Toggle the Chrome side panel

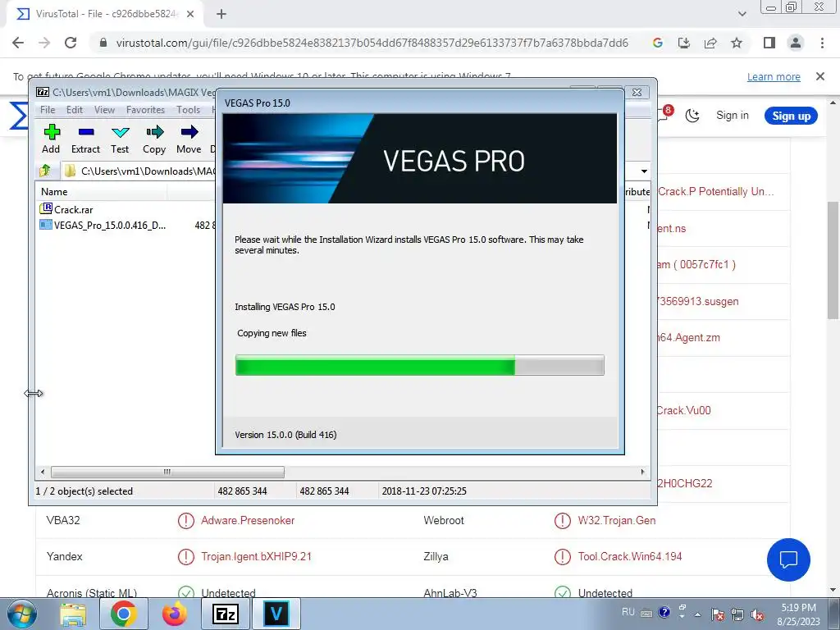(x=769, y=43)
